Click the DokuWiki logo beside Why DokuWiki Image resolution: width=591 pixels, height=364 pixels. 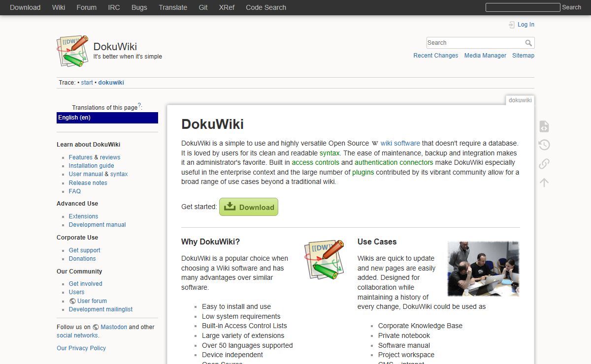[324, 260]
